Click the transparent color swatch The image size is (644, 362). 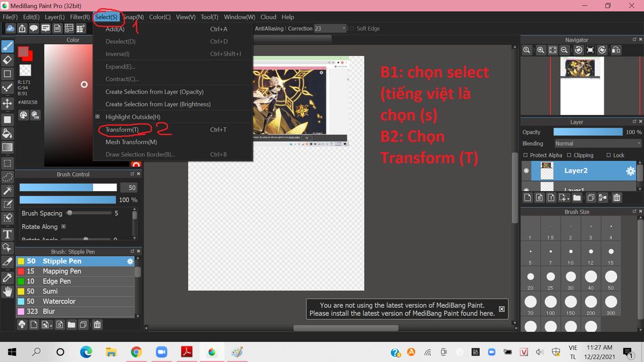(25, 70)
